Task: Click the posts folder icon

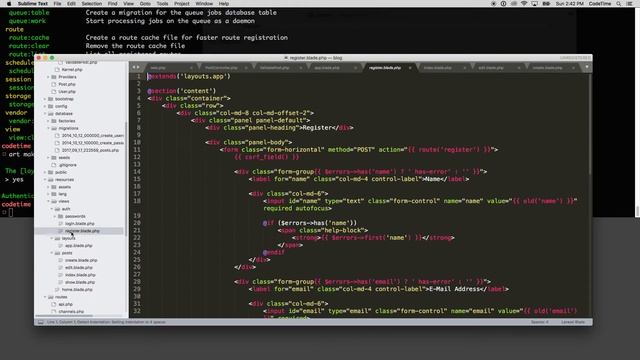Action: point(57,253)
